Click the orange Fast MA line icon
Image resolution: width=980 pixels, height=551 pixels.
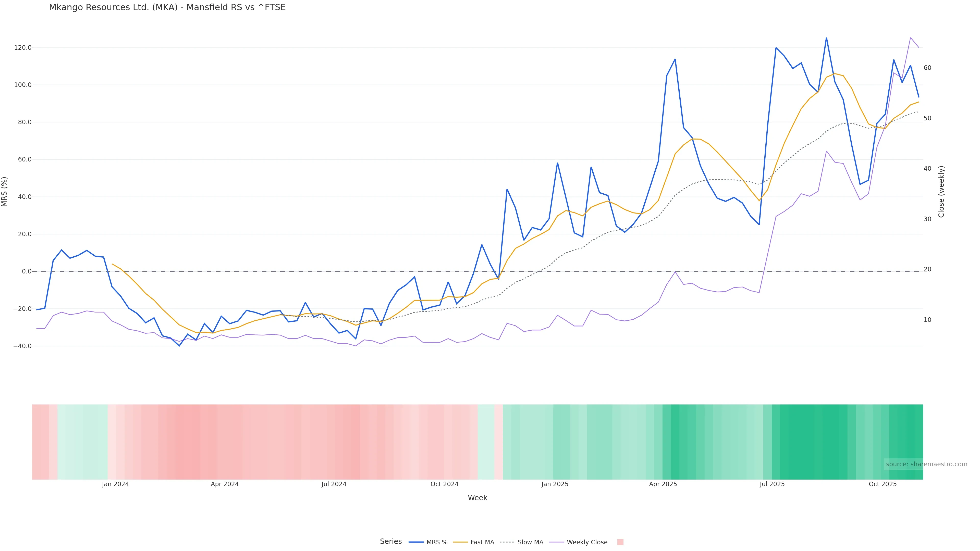(x=460, y=542)
